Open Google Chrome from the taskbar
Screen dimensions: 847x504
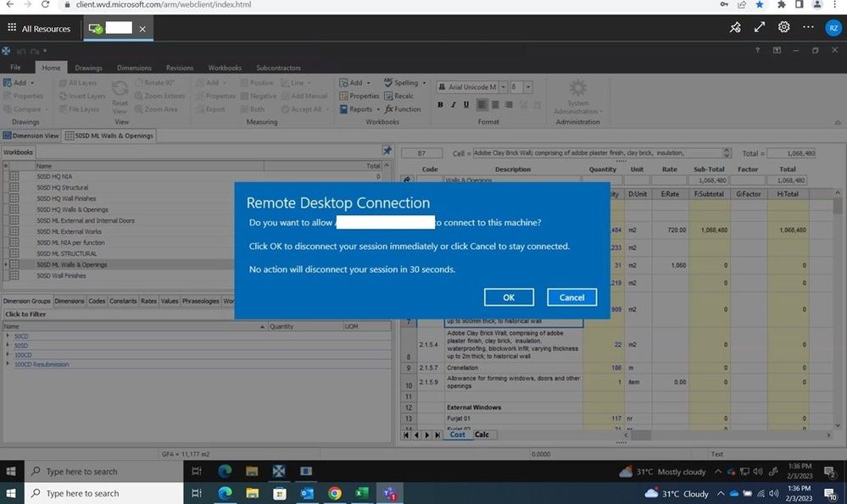tap(334, 493)
